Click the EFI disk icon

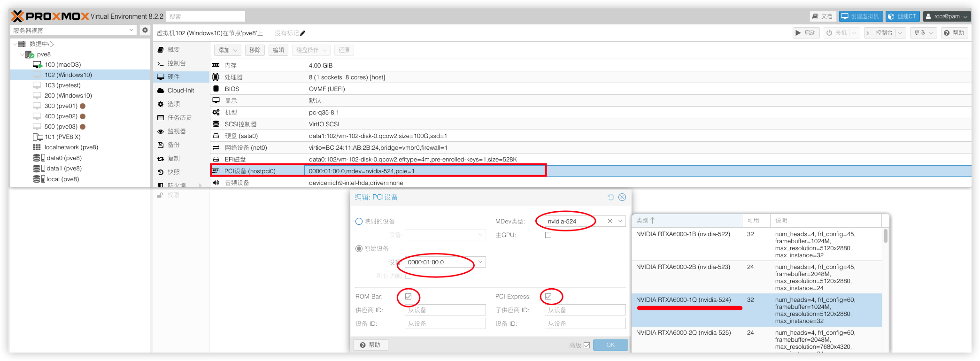[x=216, y=159]
